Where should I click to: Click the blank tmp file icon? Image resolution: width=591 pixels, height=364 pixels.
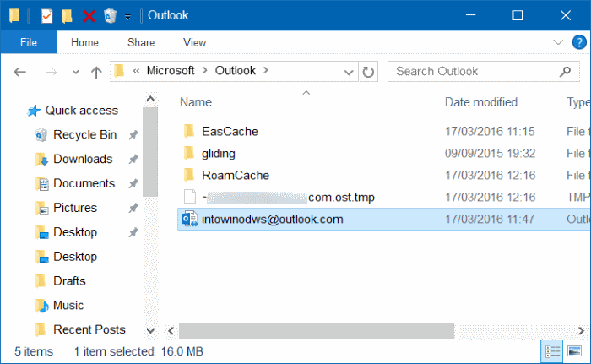pos(190,197)
